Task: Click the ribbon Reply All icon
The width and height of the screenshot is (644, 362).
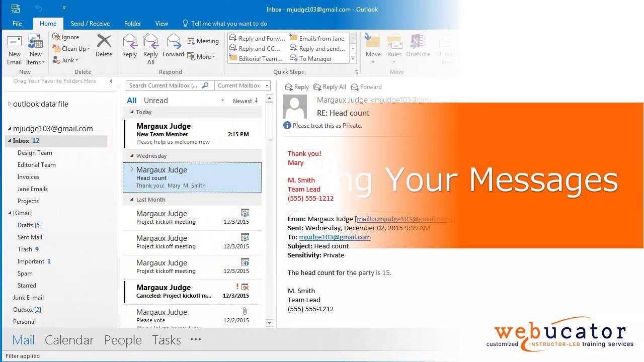Action: tap(150, 41)
